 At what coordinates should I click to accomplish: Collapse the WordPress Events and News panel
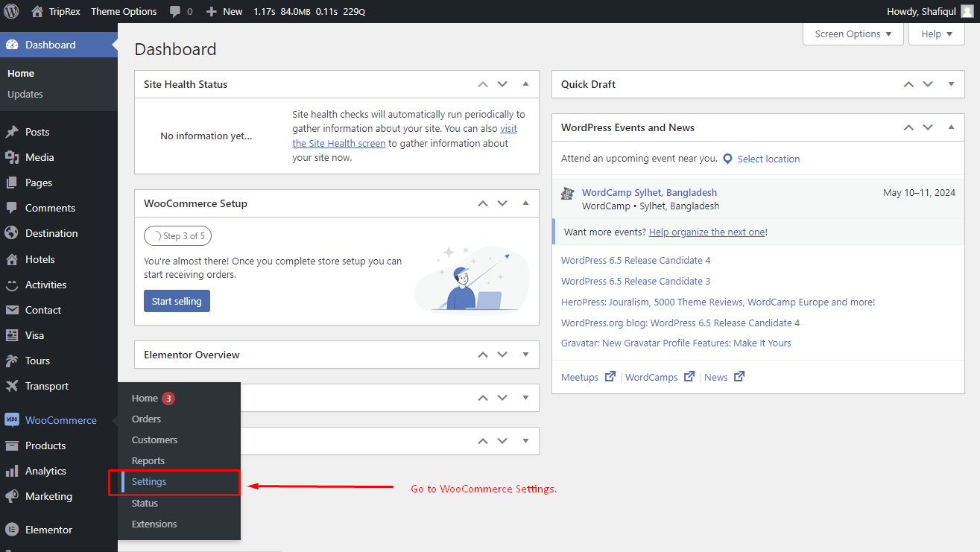point(951,127)
